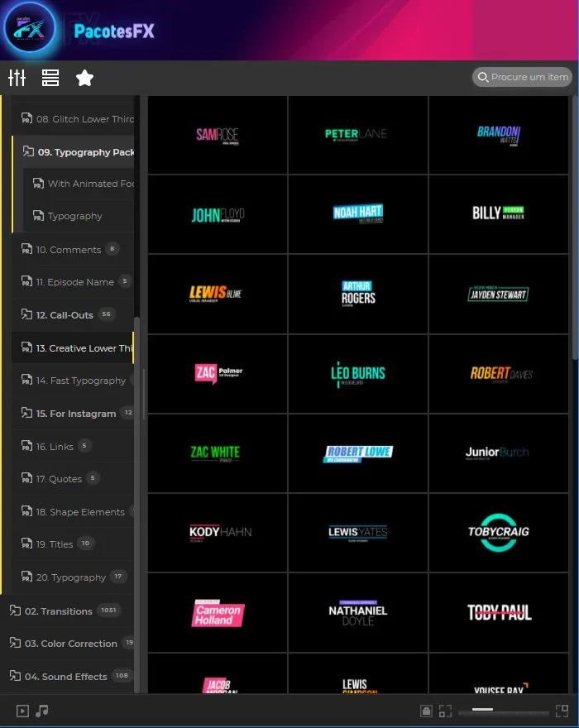Open 03. Color Correction category
Image resolution: width=579 pixels, height=728 pixels.
(70, 644)
